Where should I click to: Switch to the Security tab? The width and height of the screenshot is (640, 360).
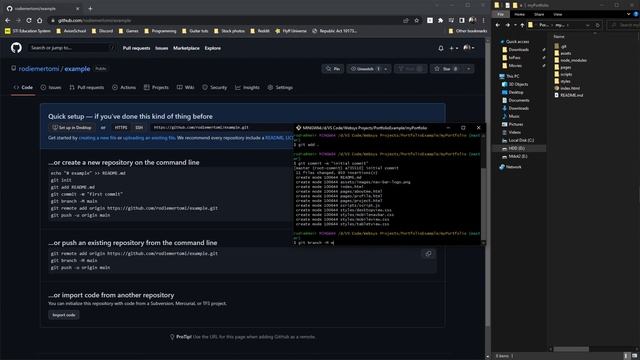point(215,87)
